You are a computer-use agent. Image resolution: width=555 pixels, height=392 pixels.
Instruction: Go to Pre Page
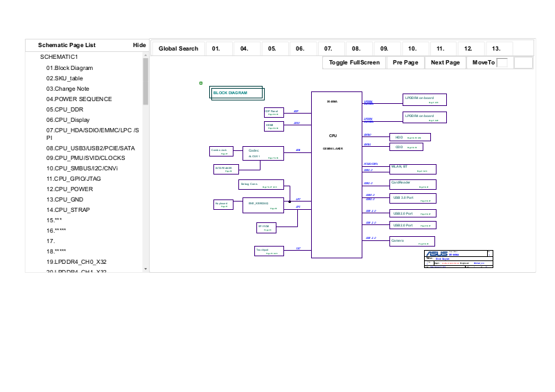pyautogui.click(x=405, y=62)
